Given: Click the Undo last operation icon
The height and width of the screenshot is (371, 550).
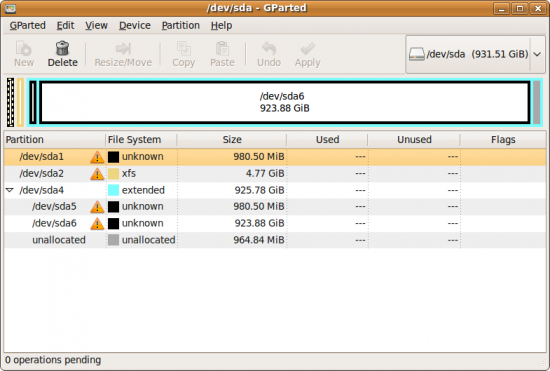Looking at the screenshot, I should [269, 48].
